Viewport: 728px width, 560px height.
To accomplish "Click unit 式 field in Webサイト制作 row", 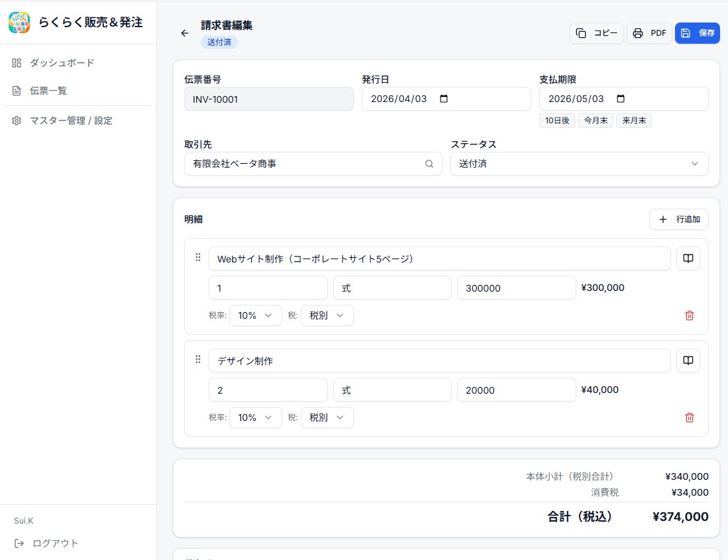I will (392, 288).
